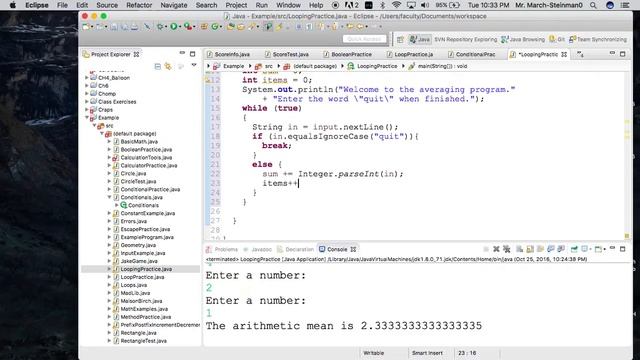Click the New Java Class icon

click(x=215, y=27)
